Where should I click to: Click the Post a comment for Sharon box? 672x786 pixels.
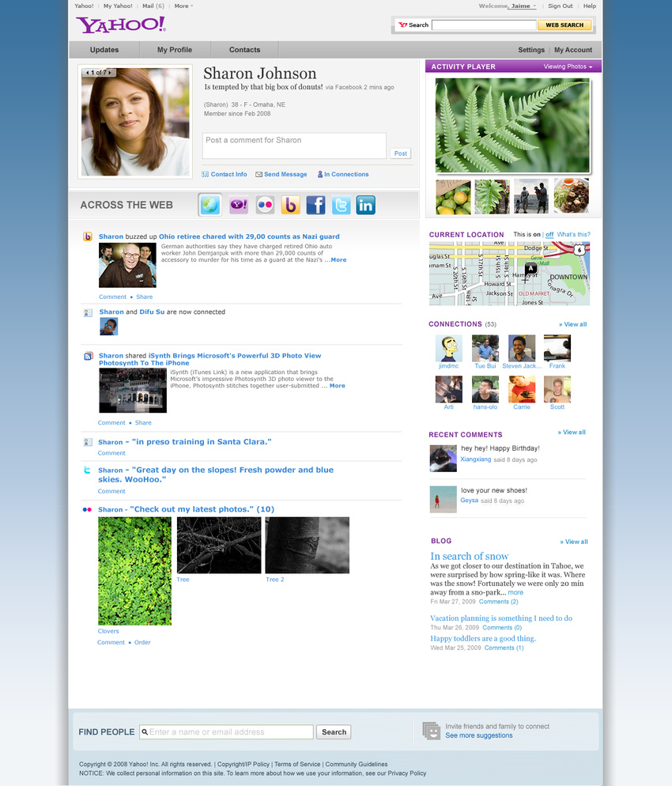(x=294, y=145)
